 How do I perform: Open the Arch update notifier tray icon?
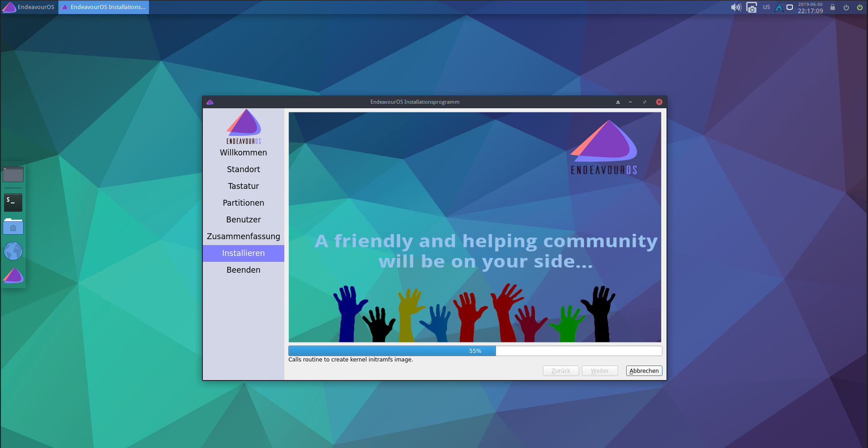tap(779, 7)
